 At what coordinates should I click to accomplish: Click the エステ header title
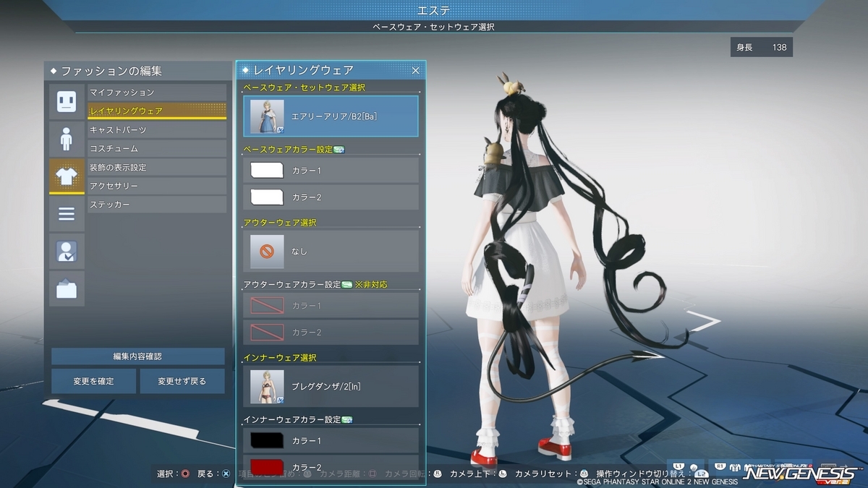tap(434, 9)
